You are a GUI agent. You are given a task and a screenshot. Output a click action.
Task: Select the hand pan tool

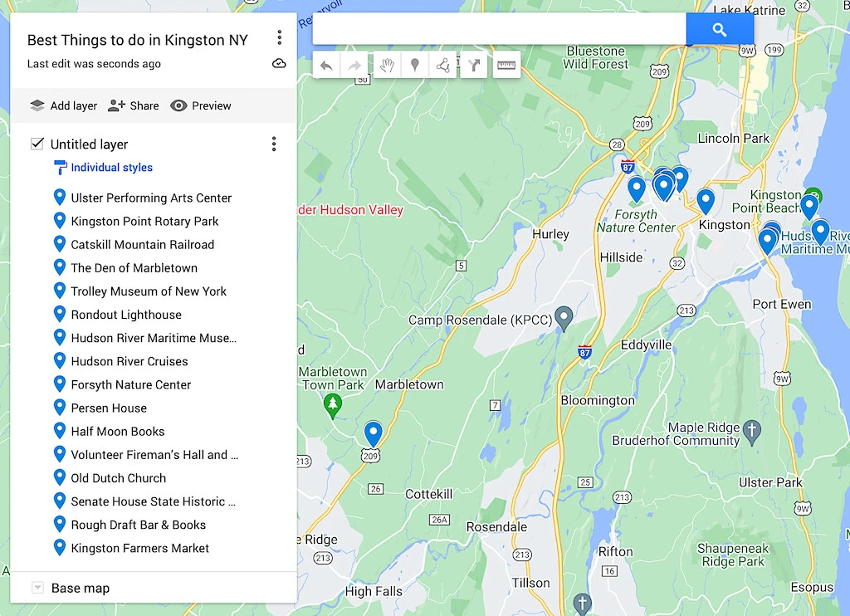coord(387,66)
